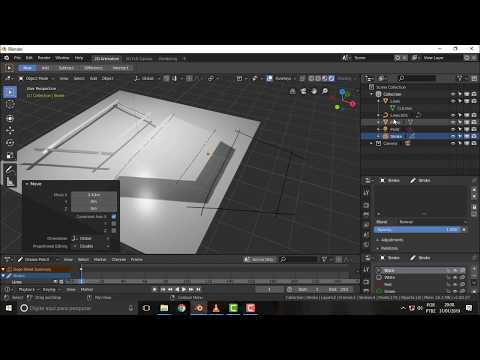Viewport: 480px width, 360px height.
Task: Select the Select Box tool in viewport toolbar
Action: click(x=10, y=92)
